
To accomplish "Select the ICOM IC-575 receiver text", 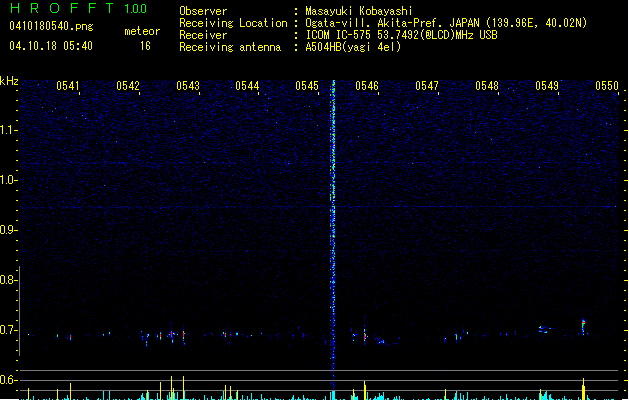I will (x=401, y=35).
